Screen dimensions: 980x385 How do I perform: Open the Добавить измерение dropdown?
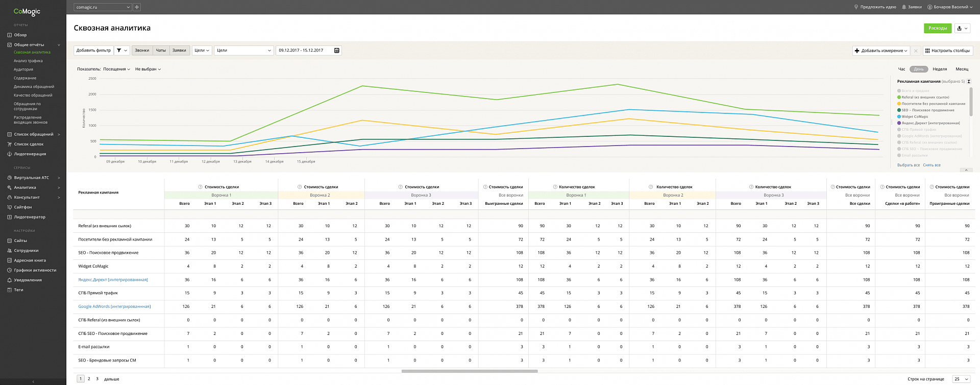pyautogui.click(x=881, y=51)
